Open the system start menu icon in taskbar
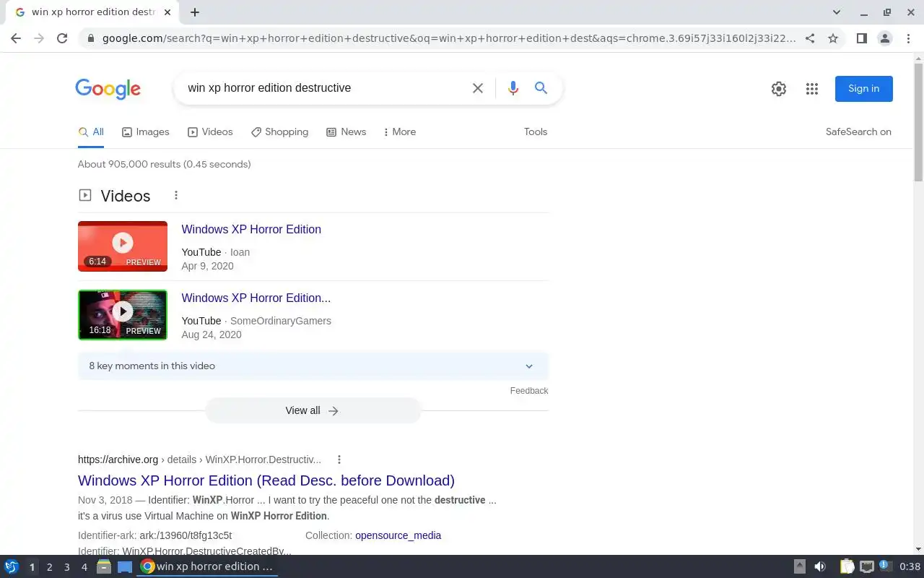This screenshot has width=924, height=578. point(12,566)
